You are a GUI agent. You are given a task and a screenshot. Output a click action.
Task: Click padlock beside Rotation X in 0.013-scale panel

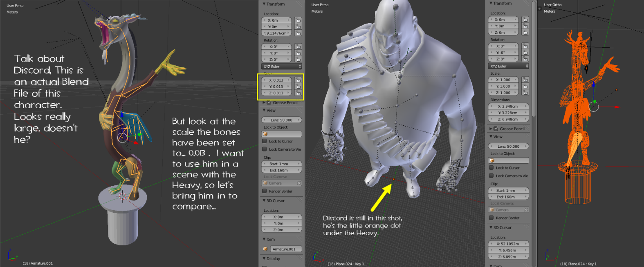[x=298, y=47]
